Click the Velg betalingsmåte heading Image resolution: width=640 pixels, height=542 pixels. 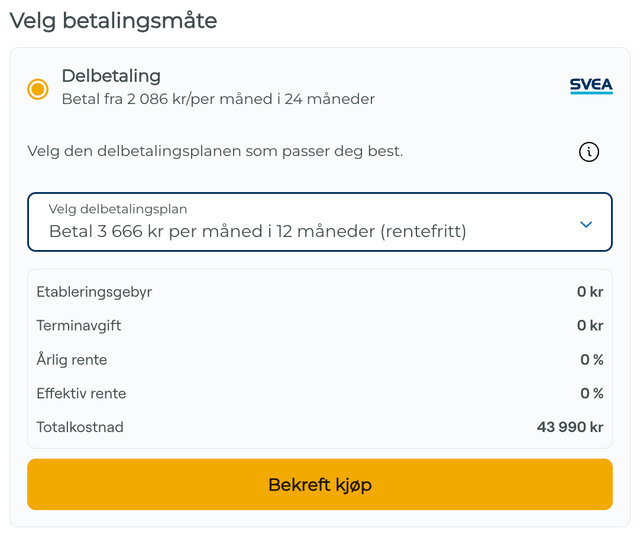113,20
